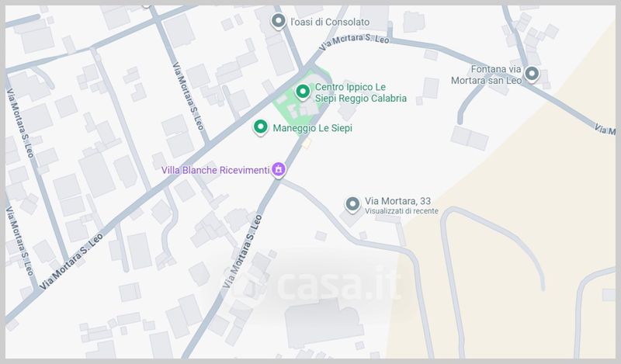Click the Via Mortara, 33 address label
Screen dimensions: 621x364
397,201
